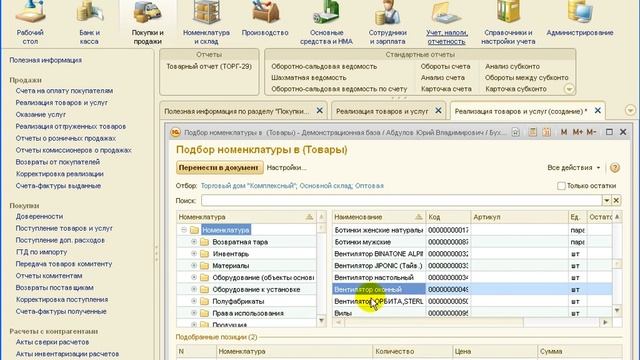Open the Карточка субконто report

click(x=516, y=89)
